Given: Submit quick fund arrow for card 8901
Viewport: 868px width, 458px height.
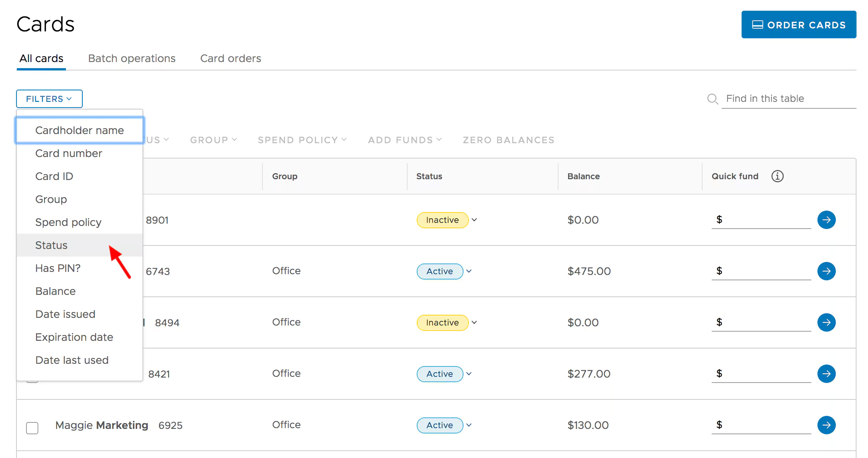Looking at the screenshot, I should (826, 220).
